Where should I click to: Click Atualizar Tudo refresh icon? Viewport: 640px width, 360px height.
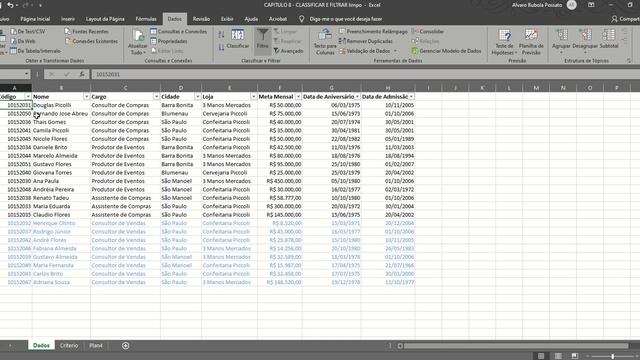tap(138, 42)
